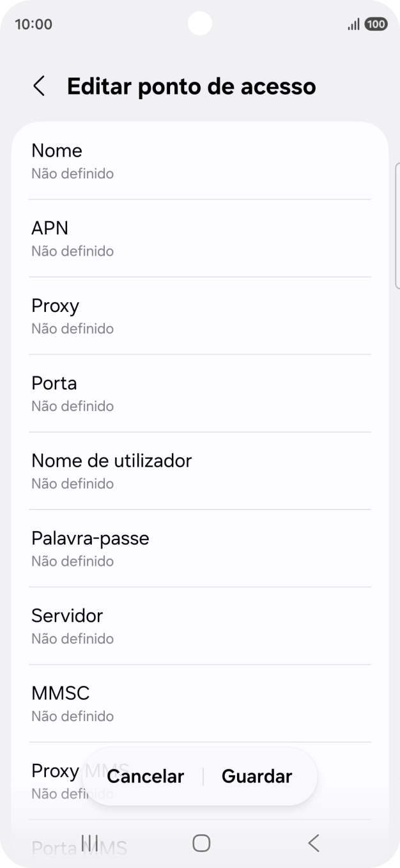Tap the back arrow beside Editar ponto de acesso

39,86
